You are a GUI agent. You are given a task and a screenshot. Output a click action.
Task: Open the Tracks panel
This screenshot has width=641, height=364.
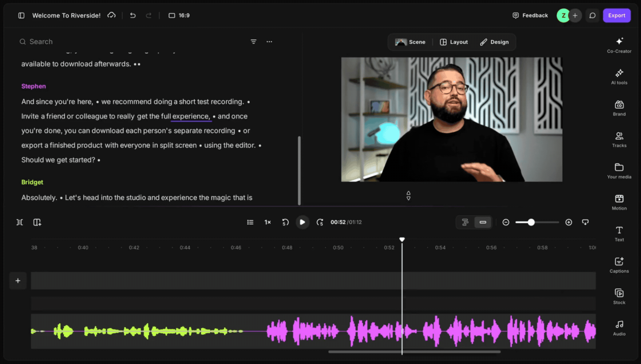click(x=619, y=139)
